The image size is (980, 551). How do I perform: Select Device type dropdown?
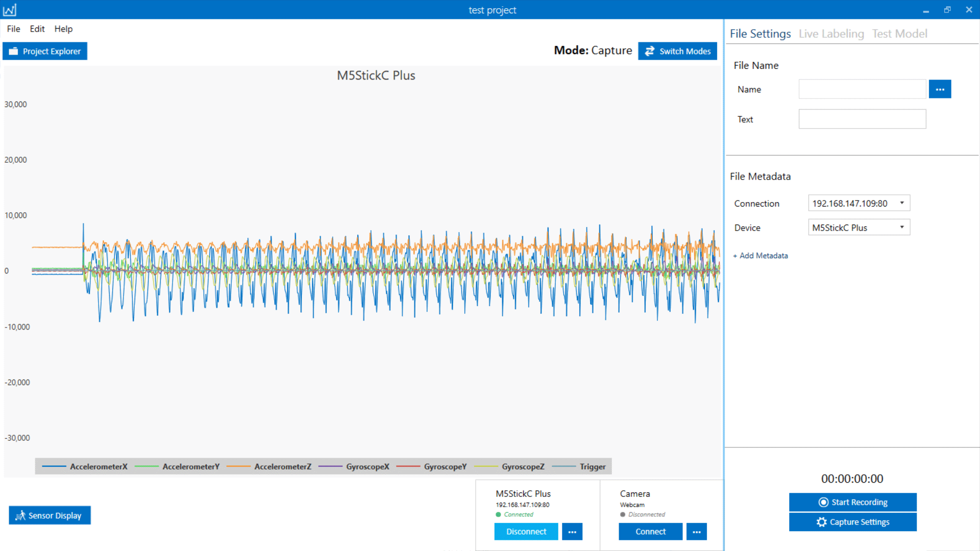858,228
